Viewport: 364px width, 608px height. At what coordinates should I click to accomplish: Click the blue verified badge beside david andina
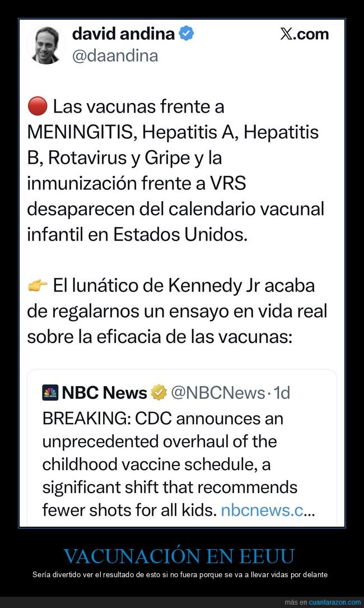click(x=186, y=34)
